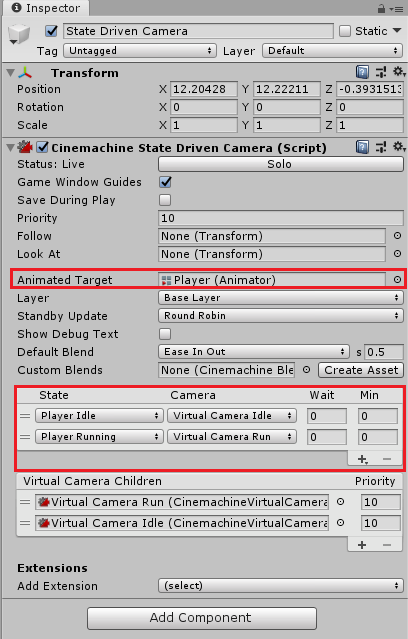
Task: Collapse the Transform component foldout
Action: (11, 73)
